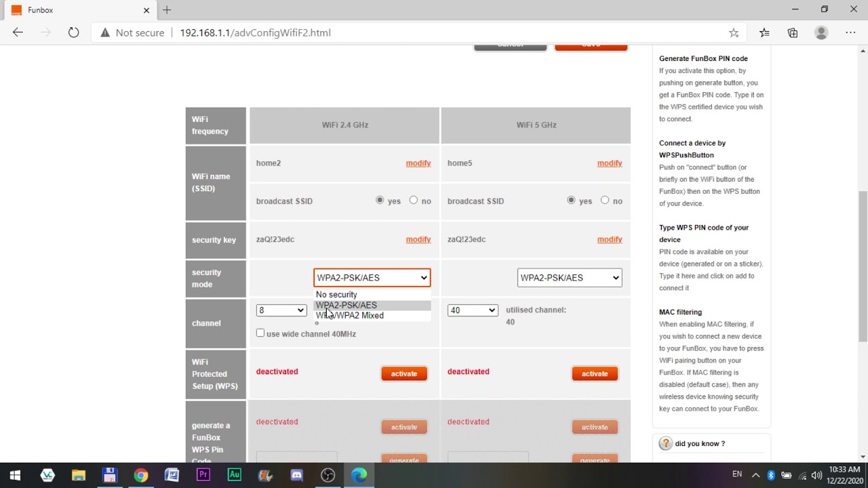Choose No security option
Screen dimensions: 868x488
[x=372, y=295]
